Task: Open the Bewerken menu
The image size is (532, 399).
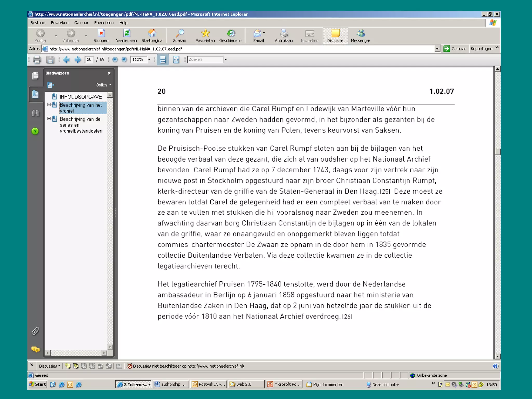Action: [59, 23]
